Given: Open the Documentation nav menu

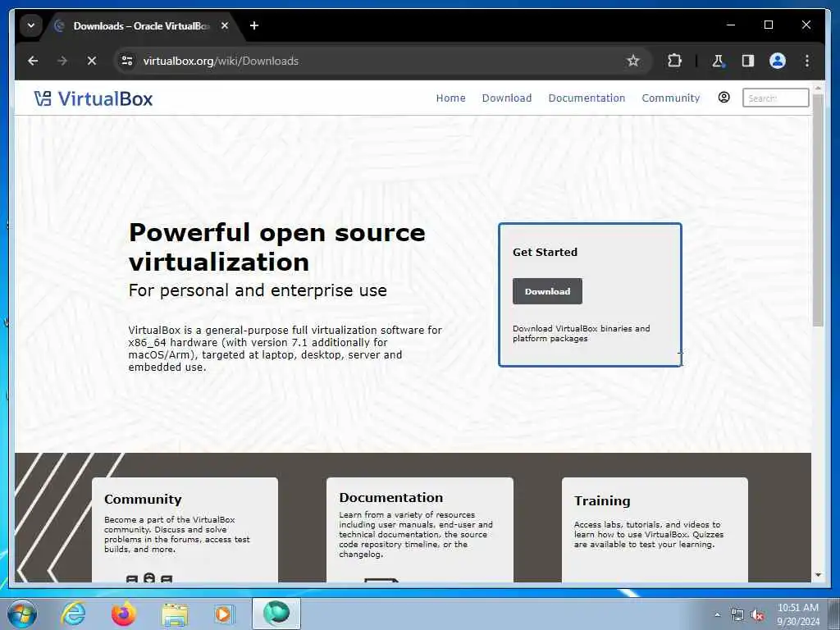Looking at the screenshot, I should pyautogui.click(x=587, y=98).
